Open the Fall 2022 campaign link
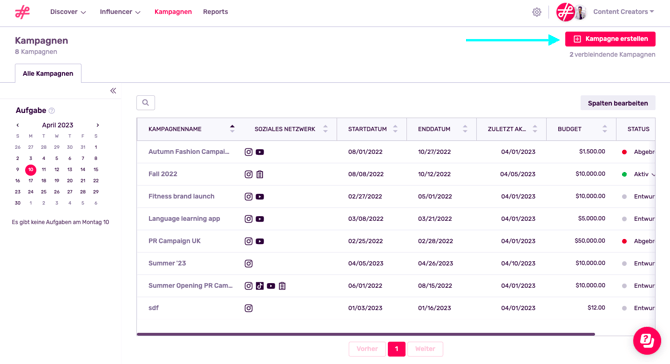The image size is (670, 364). (x=163, y=174)
